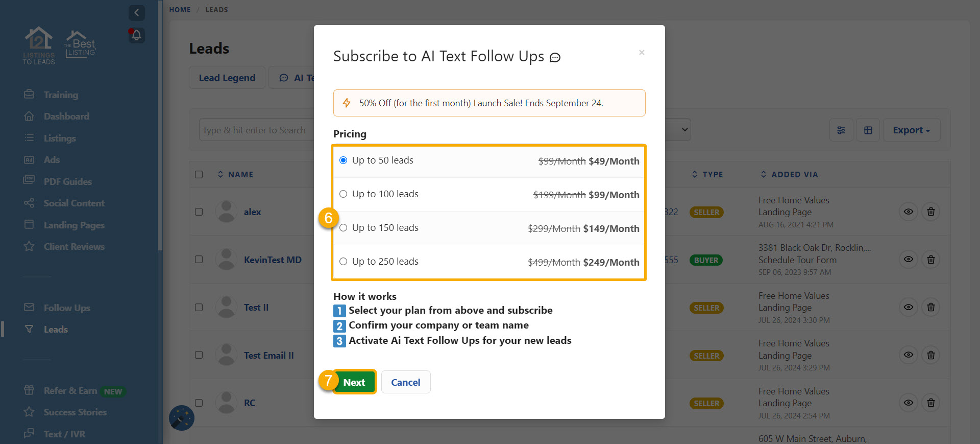Collapse the sidebar with the chevron arrow
The width and height of the screenshot is (980, 444).
click(136, 13)
